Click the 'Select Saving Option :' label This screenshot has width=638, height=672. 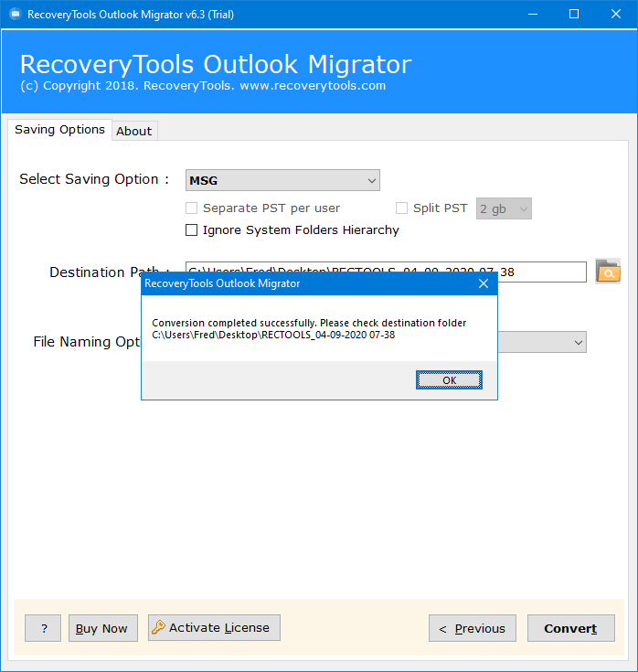click(94, 179)
